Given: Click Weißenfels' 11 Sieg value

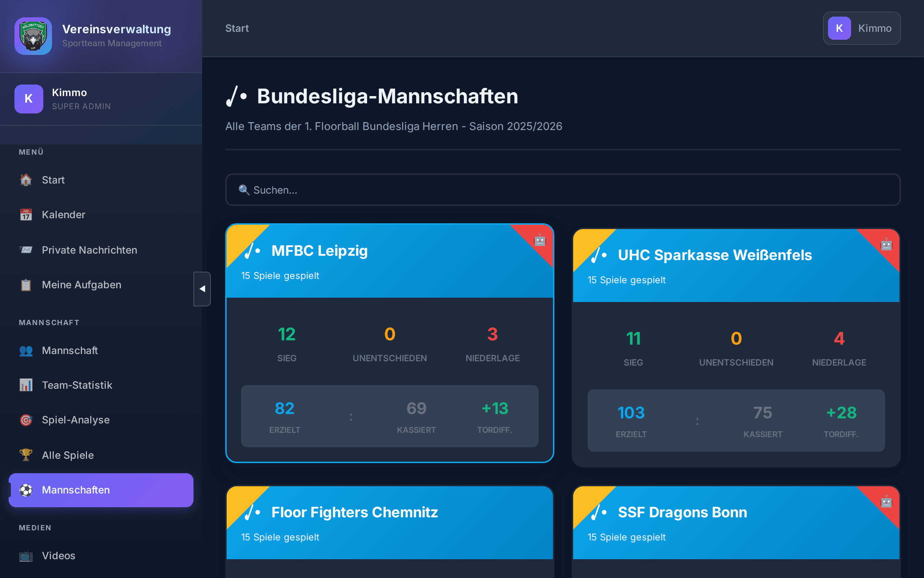Looking at the screenshot, I should 633,339.
